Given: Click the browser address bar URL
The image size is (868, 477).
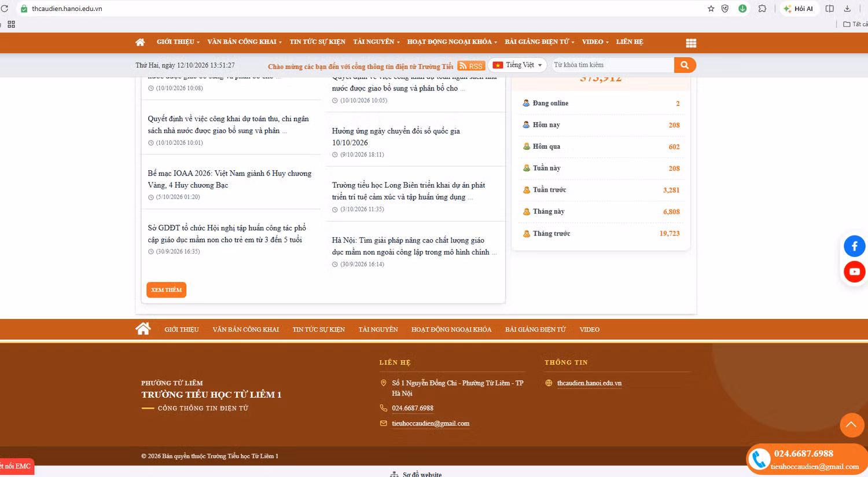Looking at the screenshot, I should (x=67, y=9).
